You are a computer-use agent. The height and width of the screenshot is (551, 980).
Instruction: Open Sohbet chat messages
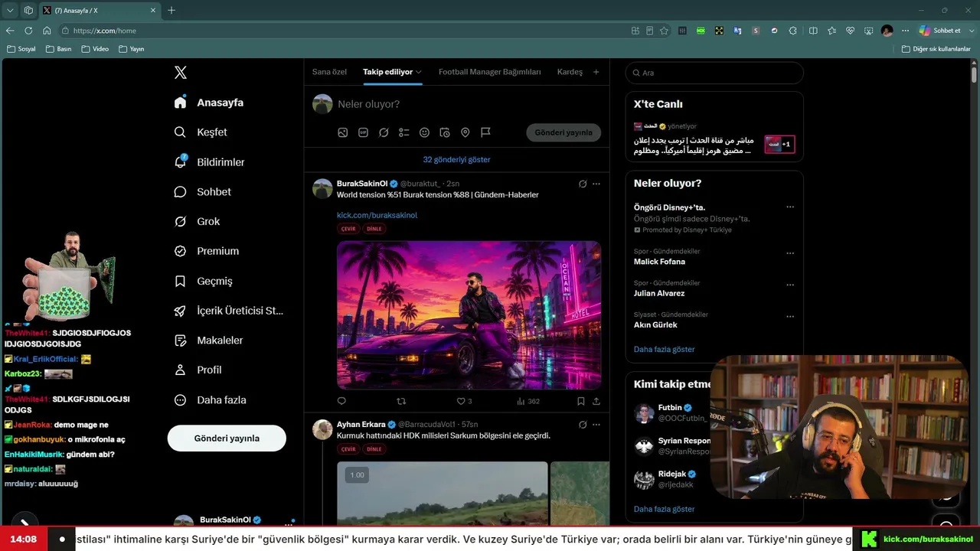[203, 192]
